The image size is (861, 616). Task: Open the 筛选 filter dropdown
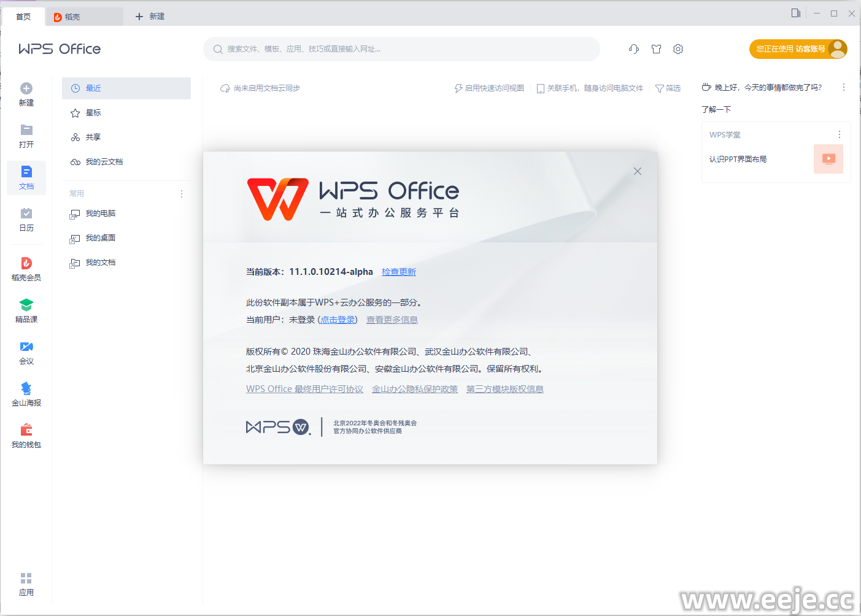click(x=668, y=88)
